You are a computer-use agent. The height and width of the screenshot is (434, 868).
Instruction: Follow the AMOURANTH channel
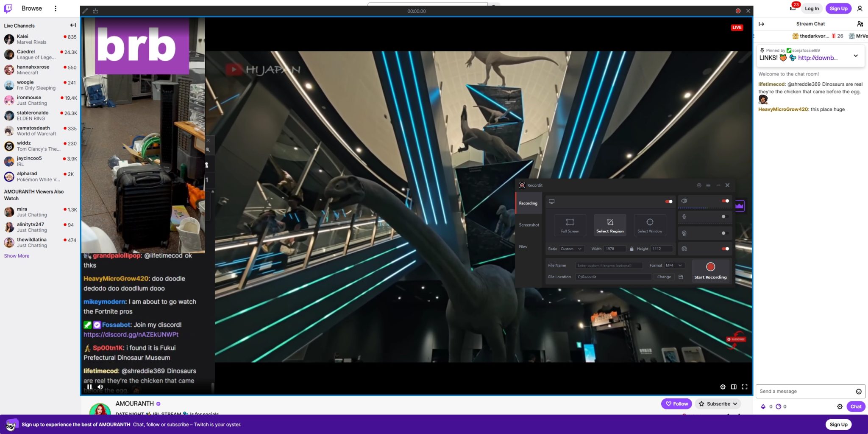(676, 404)
